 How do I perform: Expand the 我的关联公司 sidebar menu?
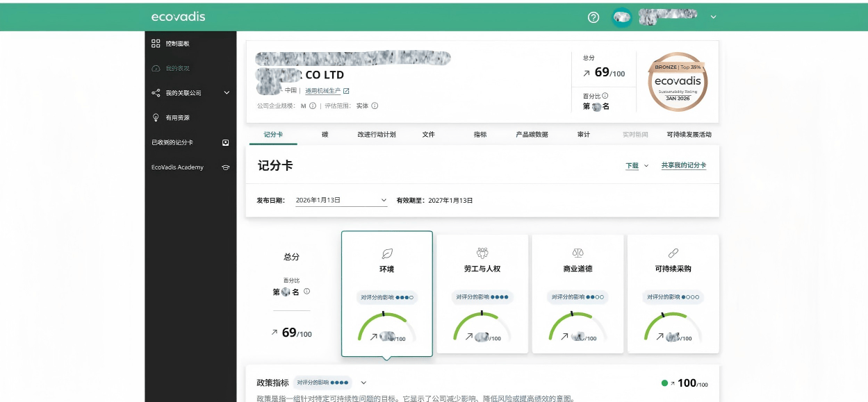tap(227, 93)
